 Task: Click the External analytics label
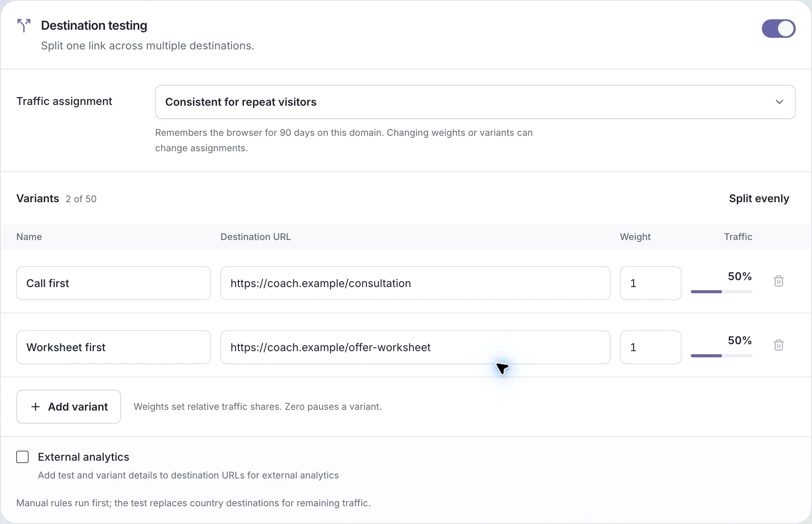tap(83, 457)
